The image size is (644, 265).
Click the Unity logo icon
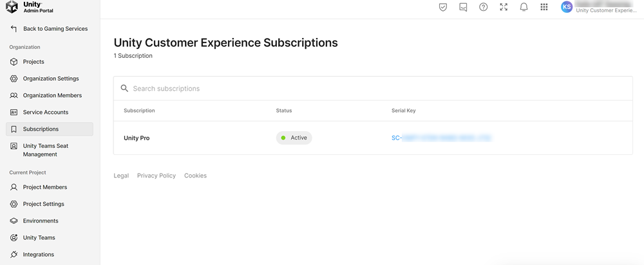(x=12, y=7)
